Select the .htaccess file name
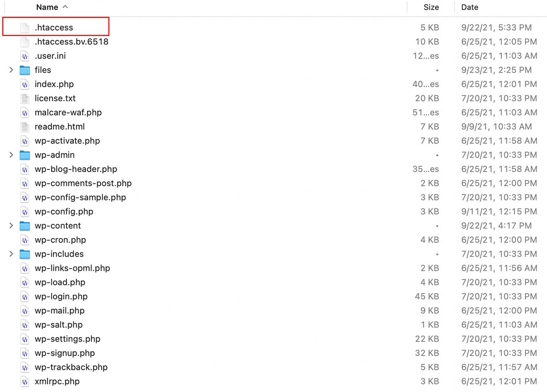 (54, 27)
